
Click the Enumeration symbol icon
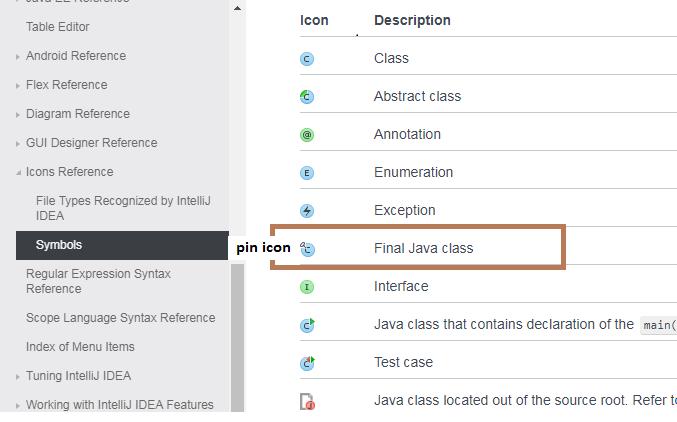307,173
